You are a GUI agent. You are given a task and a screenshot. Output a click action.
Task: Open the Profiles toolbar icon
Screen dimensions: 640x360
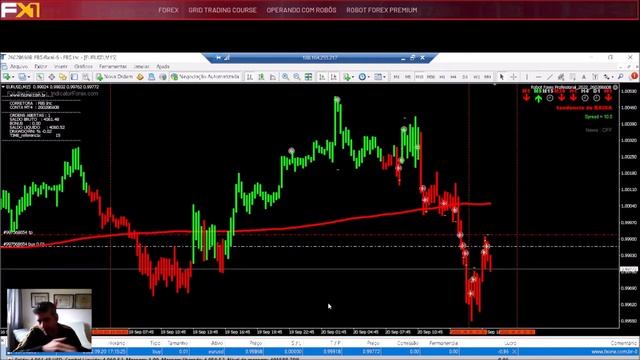tap(22, 77)
